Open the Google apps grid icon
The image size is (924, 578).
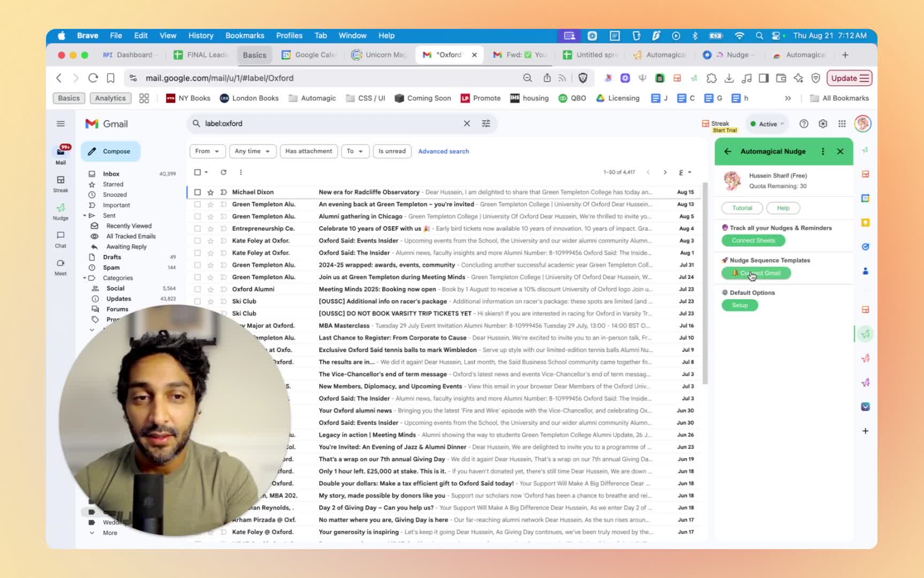(842, 124)
